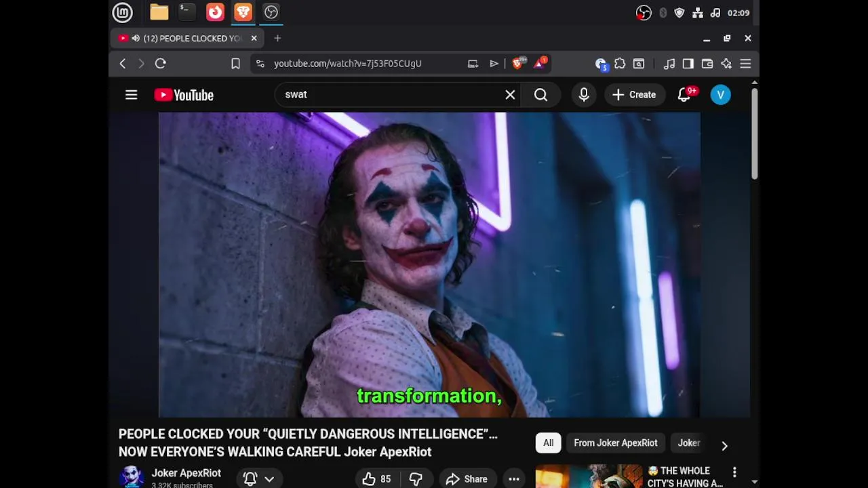Open the extension icon with badge 5
Screen dimensions: 868x488
click(x=601, y=64)
